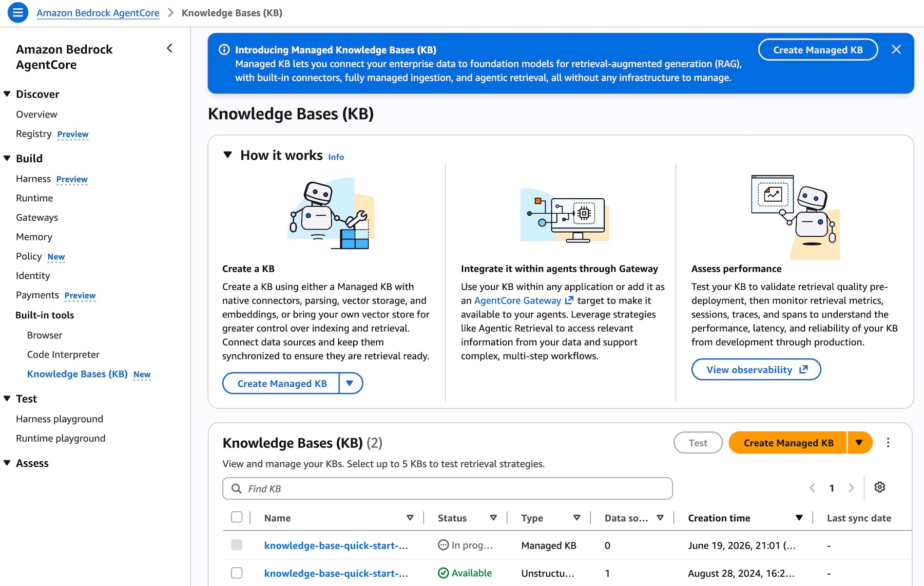
Task: Click the Last sync date column header
Action: tap(859, 518)
